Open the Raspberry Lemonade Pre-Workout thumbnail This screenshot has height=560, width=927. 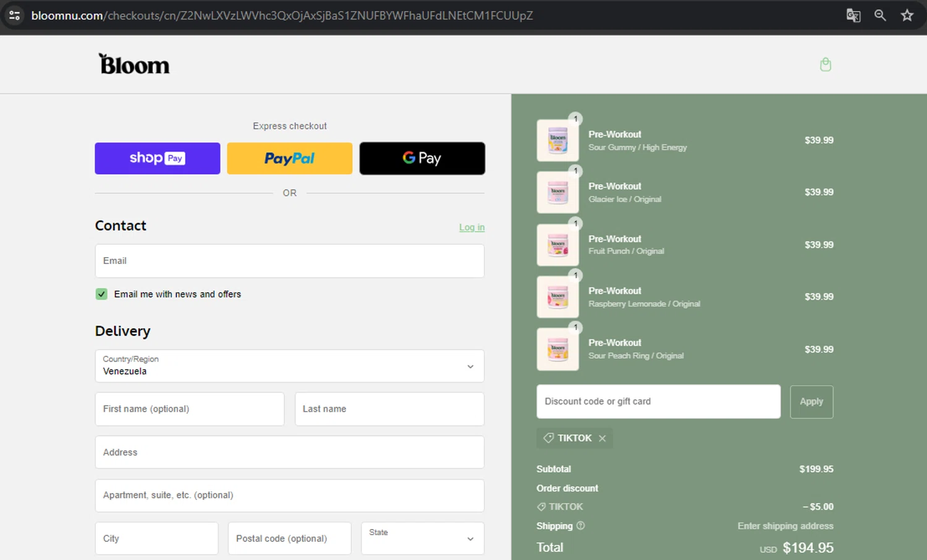tap(557, 297)
